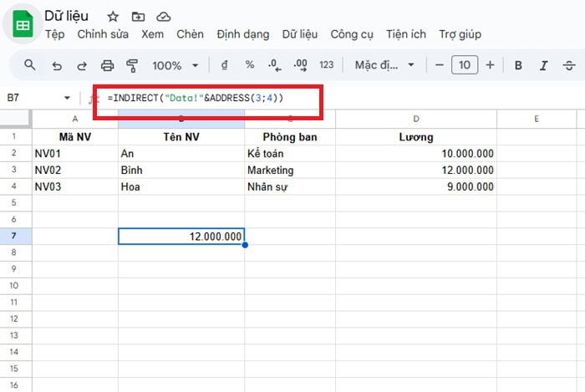Image resolution: width=585 pixels, height=392 pixels.
Task: Increase font size with plus button
Action: pyautogui.click(x=490, y=65)
